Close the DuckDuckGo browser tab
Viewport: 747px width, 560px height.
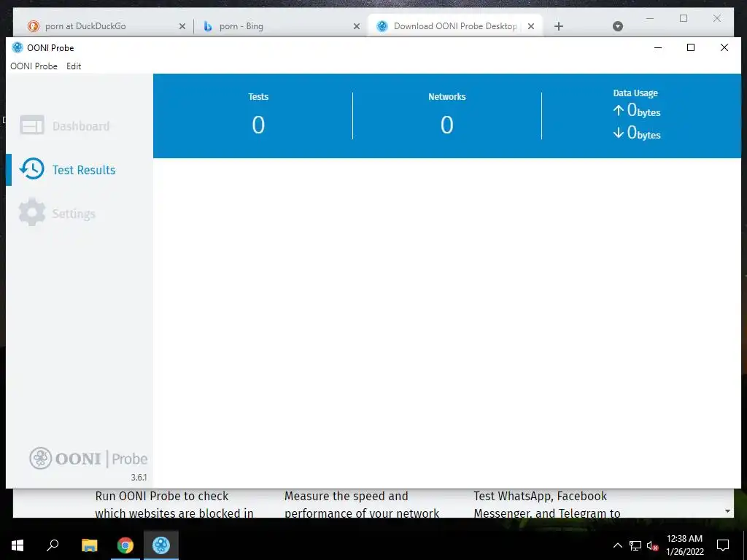coord(182,27)
